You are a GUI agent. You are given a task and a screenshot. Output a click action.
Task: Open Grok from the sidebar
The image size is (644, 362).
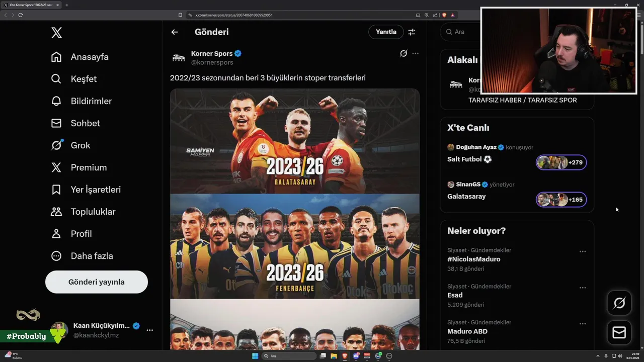[70, 145]
